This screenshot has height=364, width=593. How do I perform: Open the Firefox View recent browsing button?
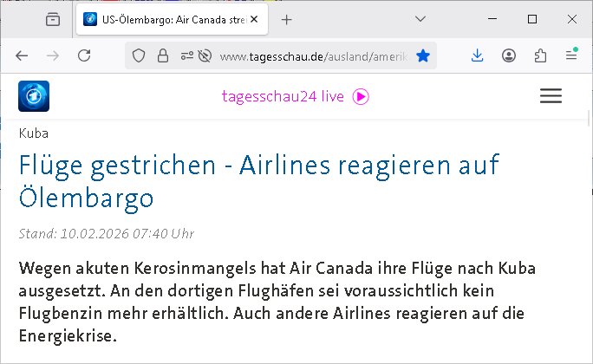coord(52,19)
